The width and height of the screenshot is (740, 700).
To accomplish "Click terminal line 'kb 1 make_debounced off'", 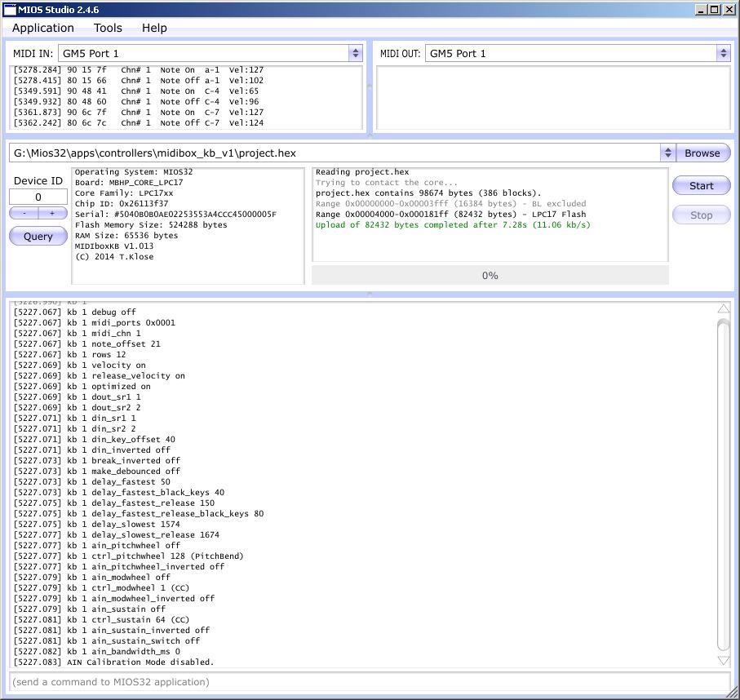I will point(97,471).
